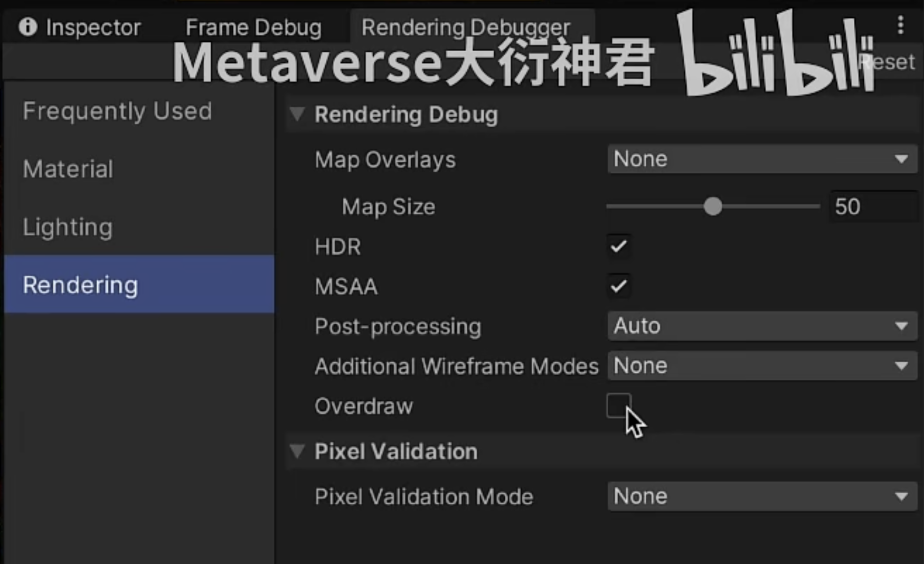Disable the MSAA checkbox
924x564 pixels.
(618, 286)
